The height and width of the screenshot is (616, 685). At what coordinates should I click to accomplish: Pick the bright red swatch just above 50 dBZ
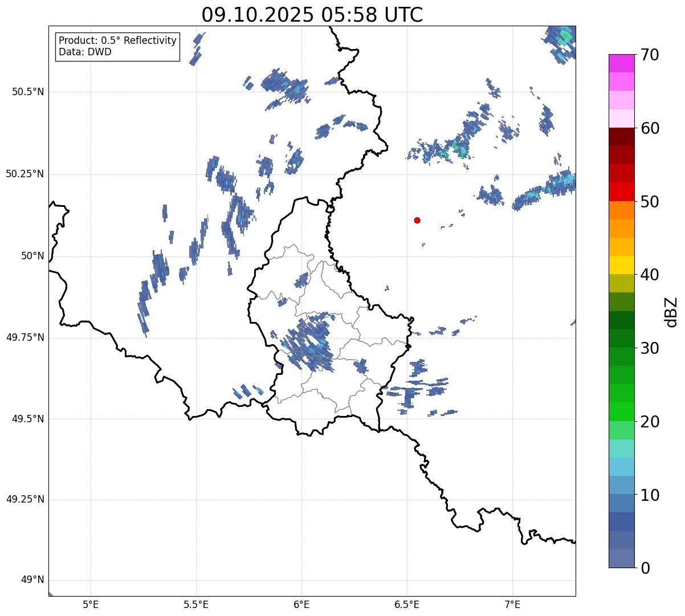[x=621, y=191]
